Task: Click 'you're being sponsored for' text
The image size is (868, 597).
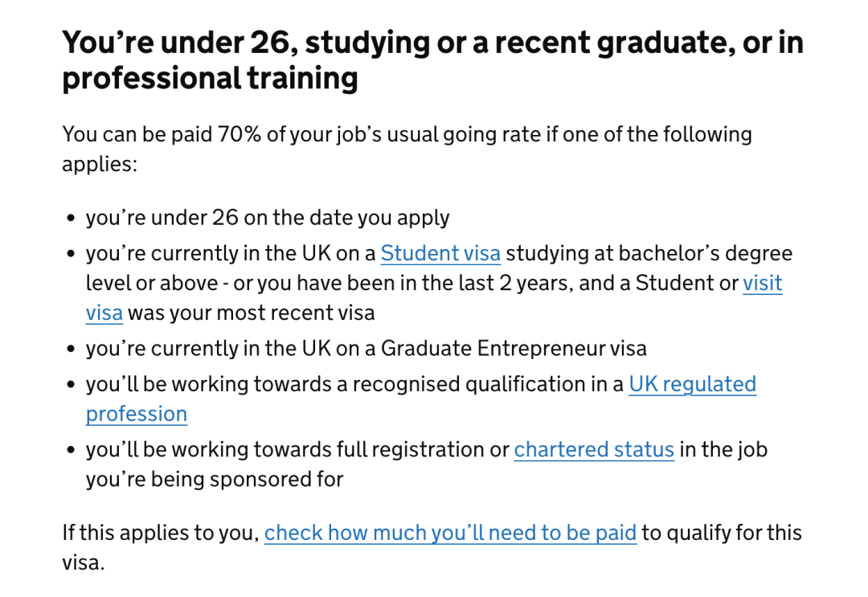Action: coord(215,479)
